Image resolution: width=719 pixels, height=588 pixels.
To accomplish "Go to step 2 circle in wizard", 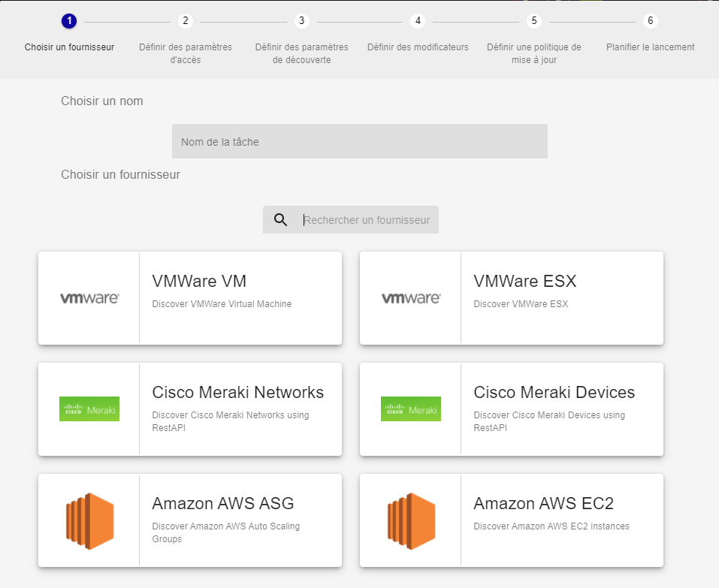I will tap(186, 21).
